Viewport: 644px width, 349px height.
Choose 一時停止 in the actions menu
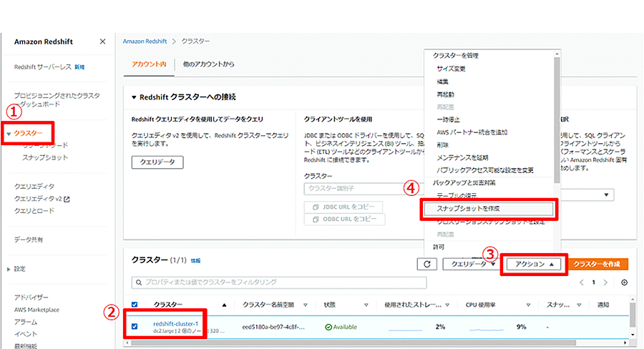point(448,119)
